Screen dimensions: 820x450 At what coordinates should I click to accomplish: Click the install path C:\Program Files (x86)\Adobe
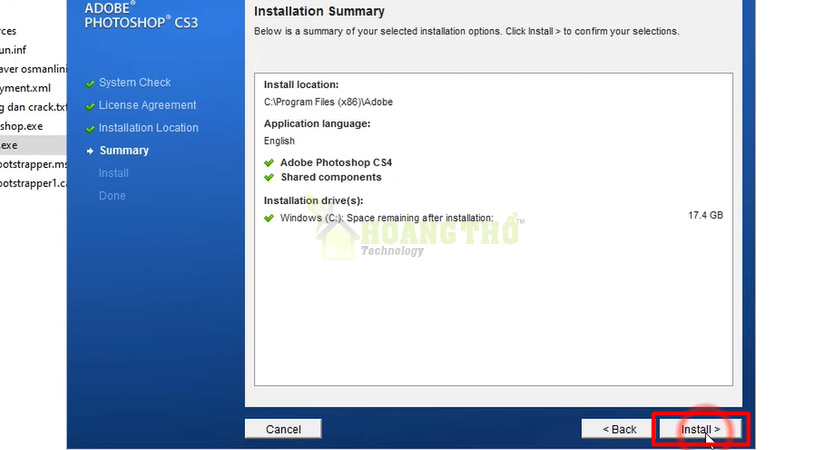click(328, 102)
